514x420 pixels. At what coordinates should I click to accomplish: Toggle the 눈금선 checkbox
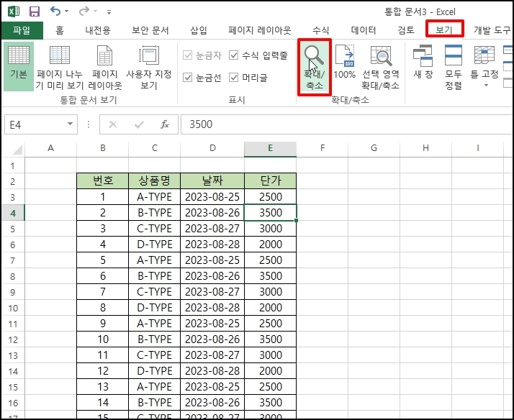[187, 78]
